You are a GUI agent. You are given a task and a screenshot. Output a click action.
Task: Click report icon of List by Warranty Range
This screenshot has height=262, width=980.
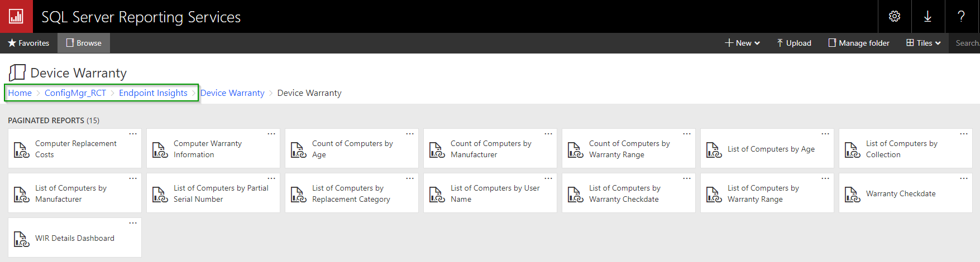[x=714, y=195]
